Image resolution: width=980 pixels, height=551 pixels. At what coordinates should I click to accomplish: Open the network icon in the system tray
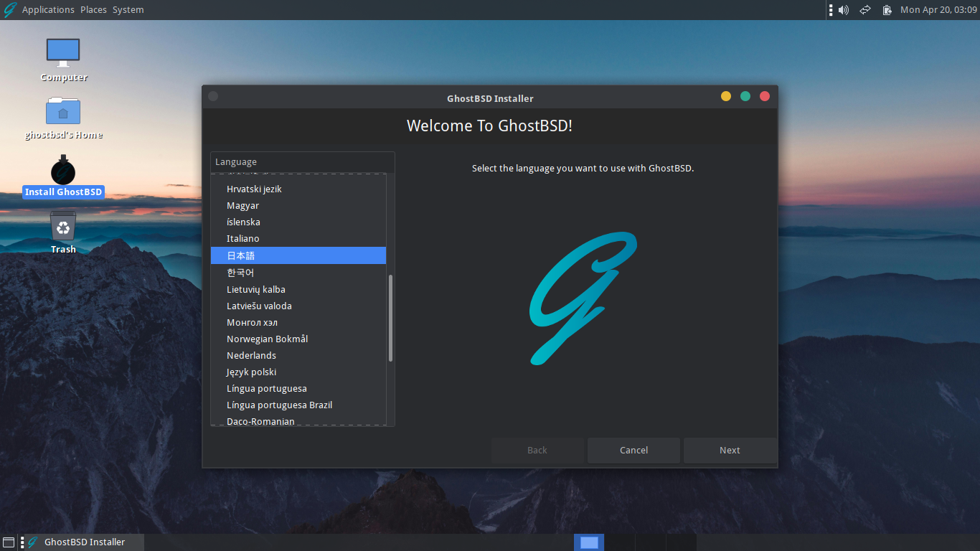(x=864, y=9)
